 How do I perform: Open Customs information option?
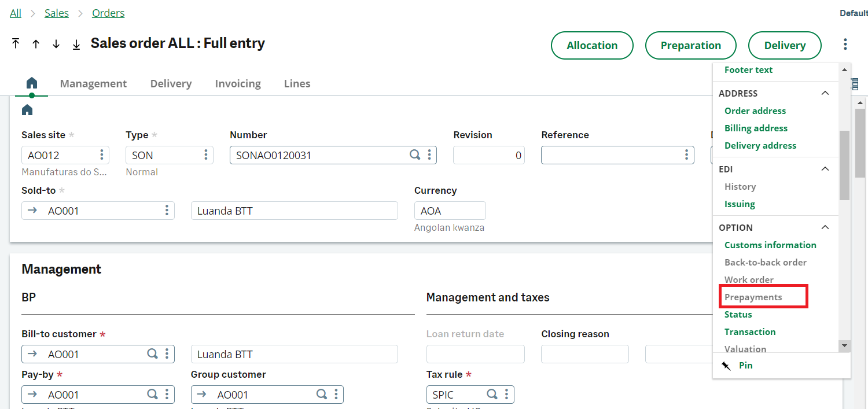pos(770,245)
